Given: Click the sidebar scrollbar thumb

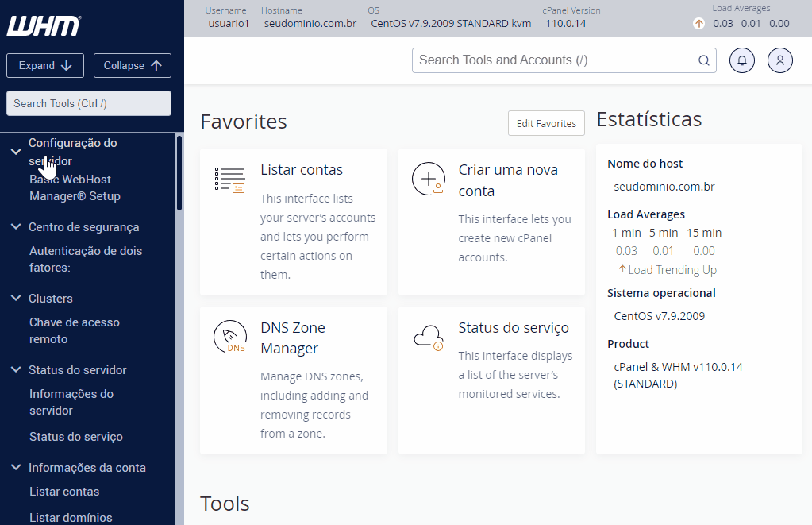Looking at the screenshot, I should pyautogui.click(x=179, y=173).
